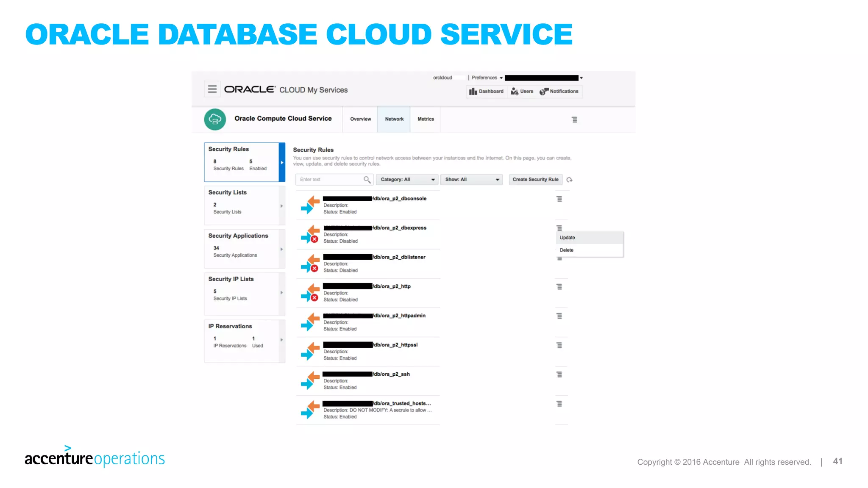The width and height of the screenshot is (868, 488).
Task: Open the ora_p2_ssh rule link
Action: (367, 374)
